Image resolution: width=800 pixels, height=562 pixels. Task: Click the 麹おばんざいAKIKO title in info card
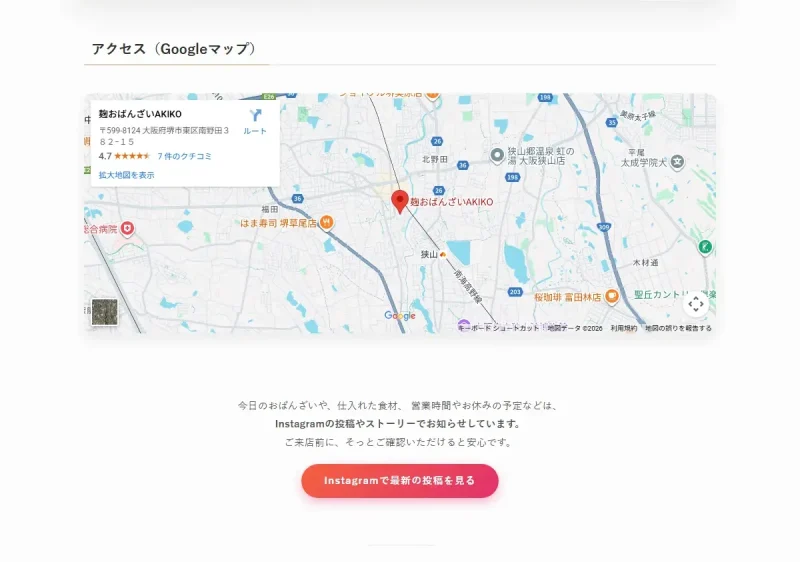(x=140, y=114)
